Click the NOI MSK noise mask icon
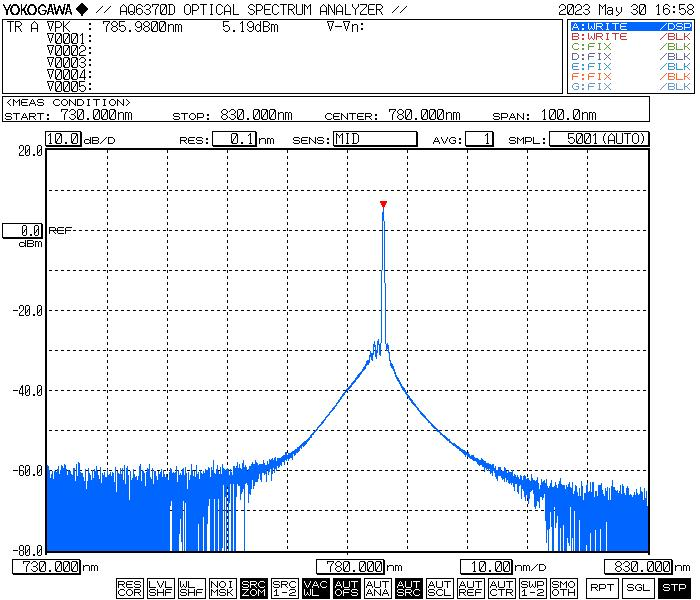The height and width of the screenshot is (600, 700). pos(222,588)
